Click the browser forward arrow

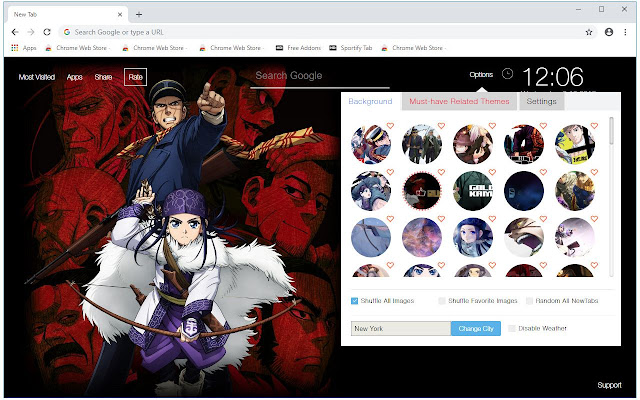[x=31, y=32]
